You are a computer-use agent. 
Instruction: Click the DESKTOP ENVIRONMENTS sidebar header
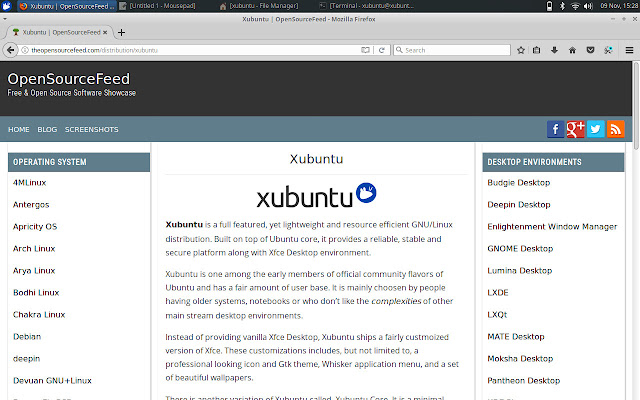coord(553,162)
